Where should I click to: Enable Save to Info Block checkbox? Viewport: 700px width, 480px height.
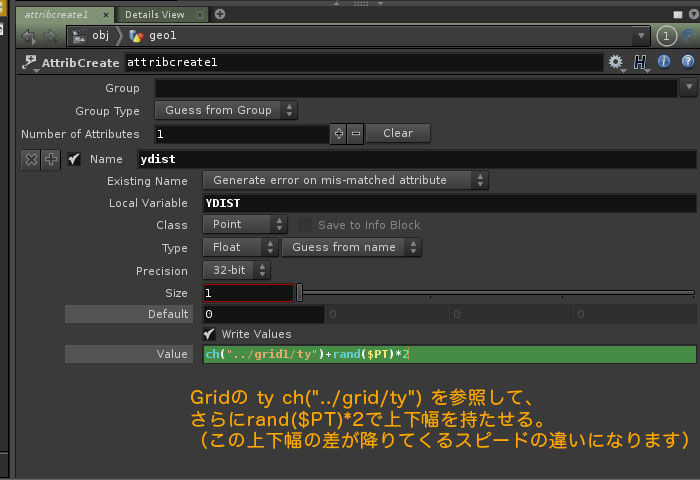(305, 225)
